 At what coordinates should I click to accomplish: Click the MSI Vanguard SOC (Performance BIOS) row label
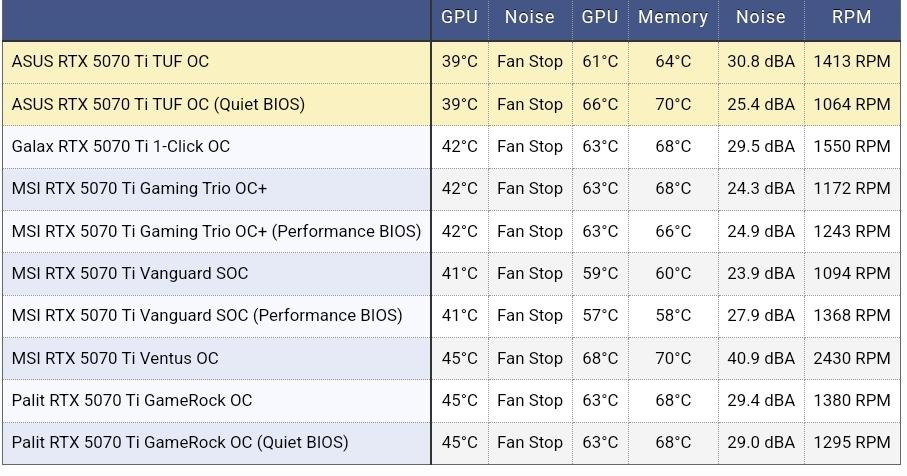coord(207,315)
